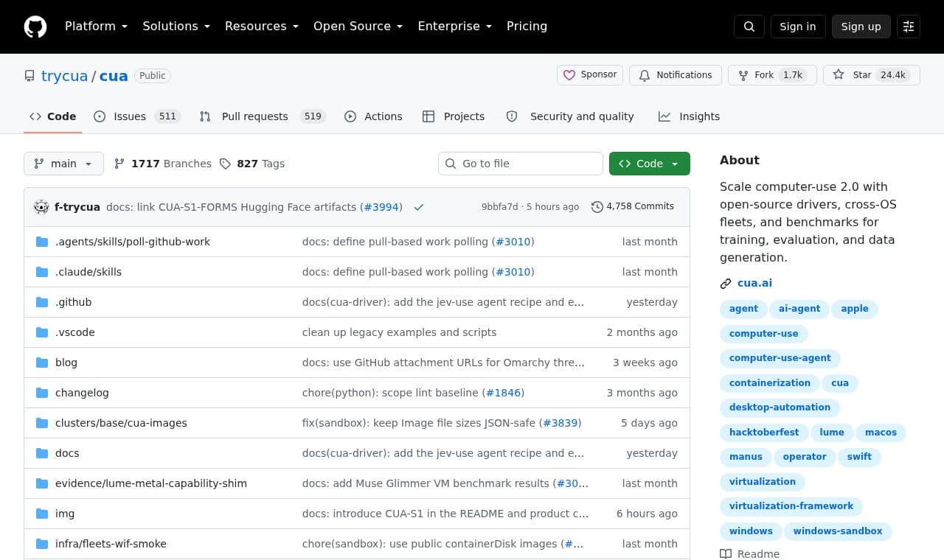944x560 pixels.
Task: Expand the Solutions menu
Action: pyautogui.click(x=176, y=27)
